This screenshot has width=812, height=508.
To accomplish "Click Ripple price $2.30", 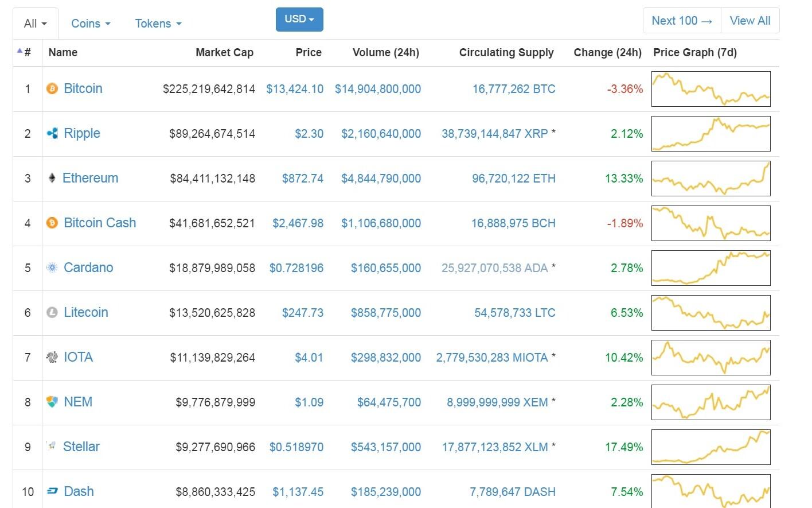I will tap(309, 134).
